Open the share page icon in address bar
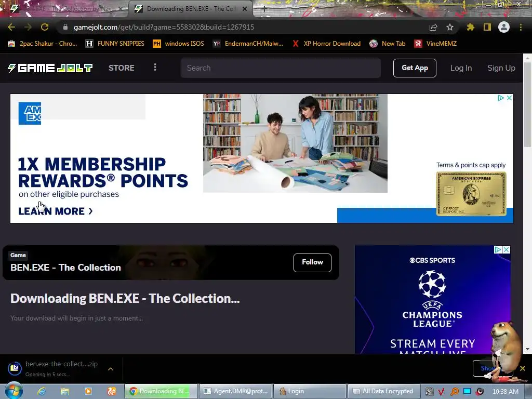Screen dimensions: 532x399 pos(433,27)
